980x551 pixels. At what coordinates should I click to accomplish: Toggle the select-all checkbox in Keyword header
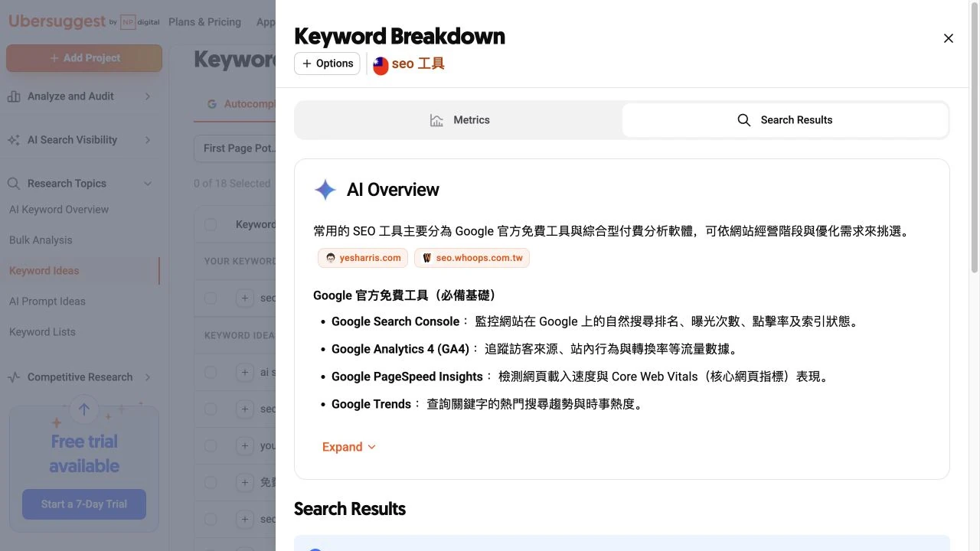211,224
